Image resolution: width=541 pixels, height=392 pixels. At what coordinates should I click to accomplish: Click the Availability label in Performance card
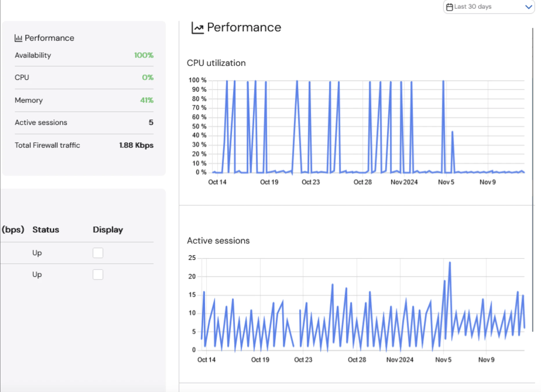[x=33, y=55]
